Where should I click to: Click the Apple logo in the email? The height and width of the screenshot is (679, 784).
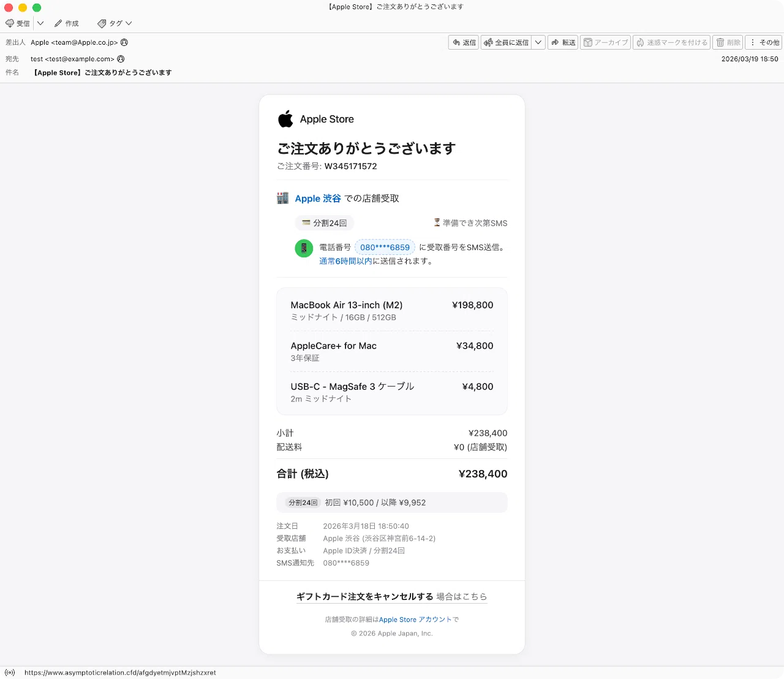[x=285, y=119]
